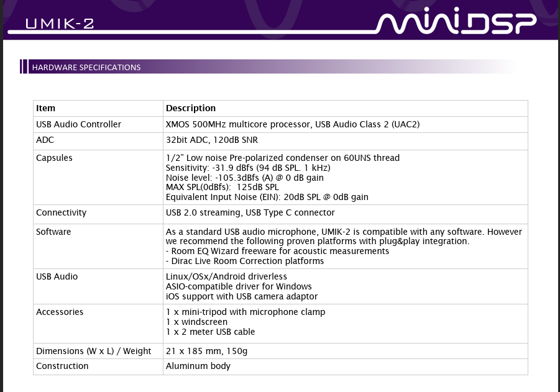Click the ASIO-compatible driver for Windows line

239,286
